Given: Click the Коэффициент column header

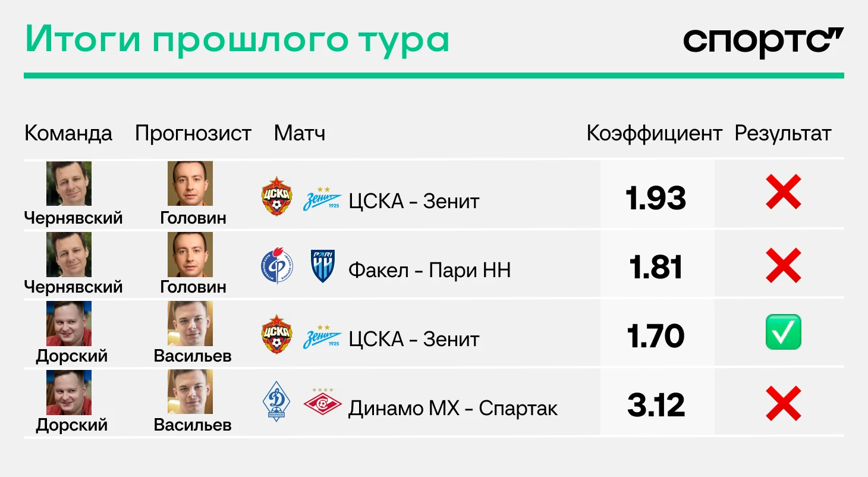Looking at the screenshot, I should coord(654,134).
